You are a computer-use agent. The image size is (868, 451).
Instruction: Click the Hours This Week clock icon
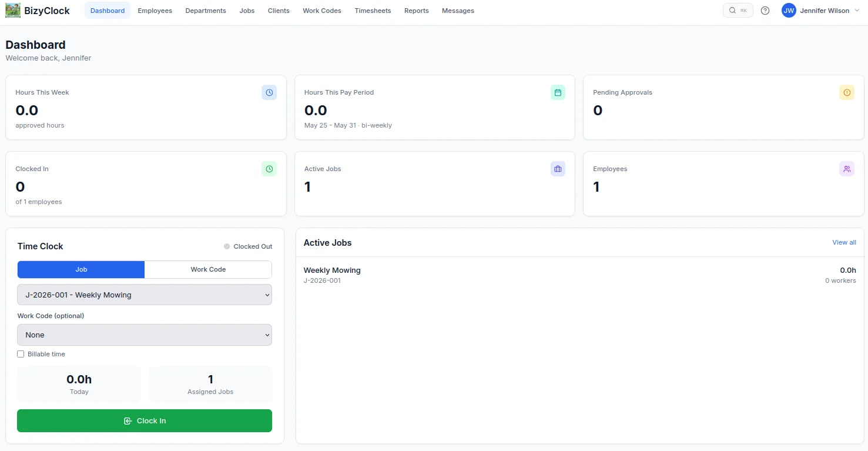pos(269,92)
